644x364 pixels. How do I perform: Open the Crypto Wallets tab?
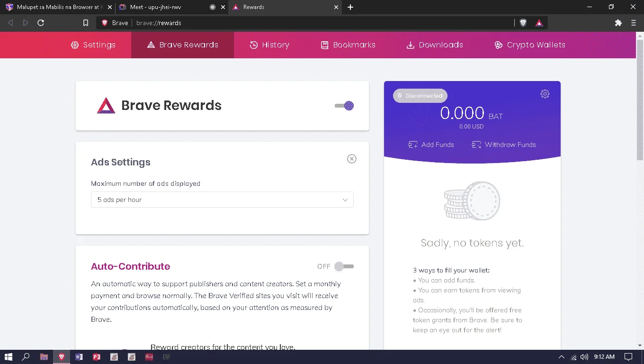click(x=530, y=45)
